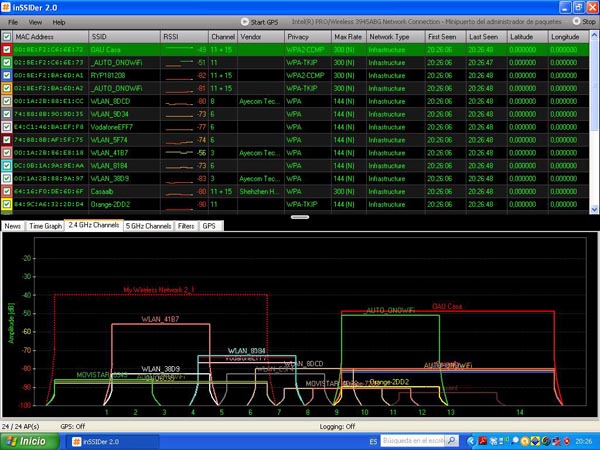Toggle checkbox for WLAN_38D9 network
The height and width of the screenshot is (450, 600).
[x=7, y=179]
